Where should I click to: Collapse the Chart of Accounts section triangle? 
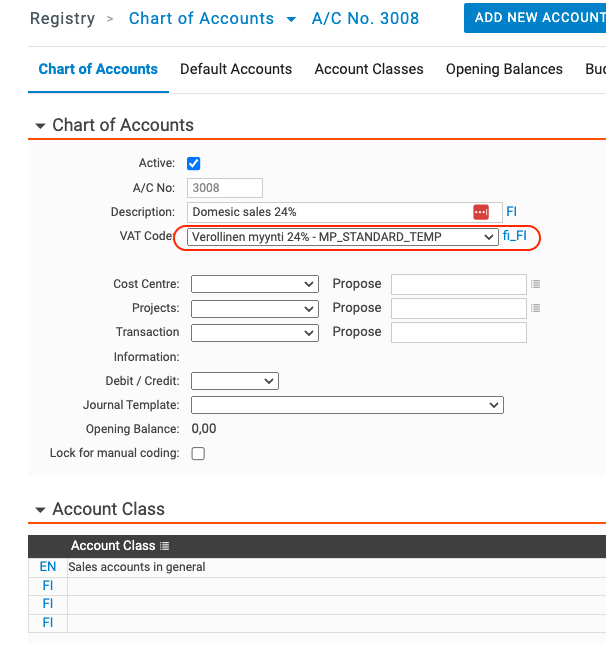(x=40, y=126)
